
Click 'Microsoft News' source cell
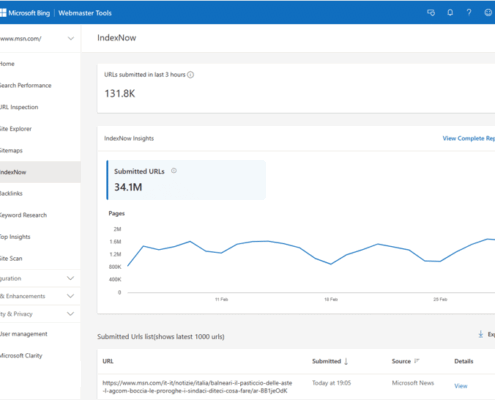[x=413, y=383]
